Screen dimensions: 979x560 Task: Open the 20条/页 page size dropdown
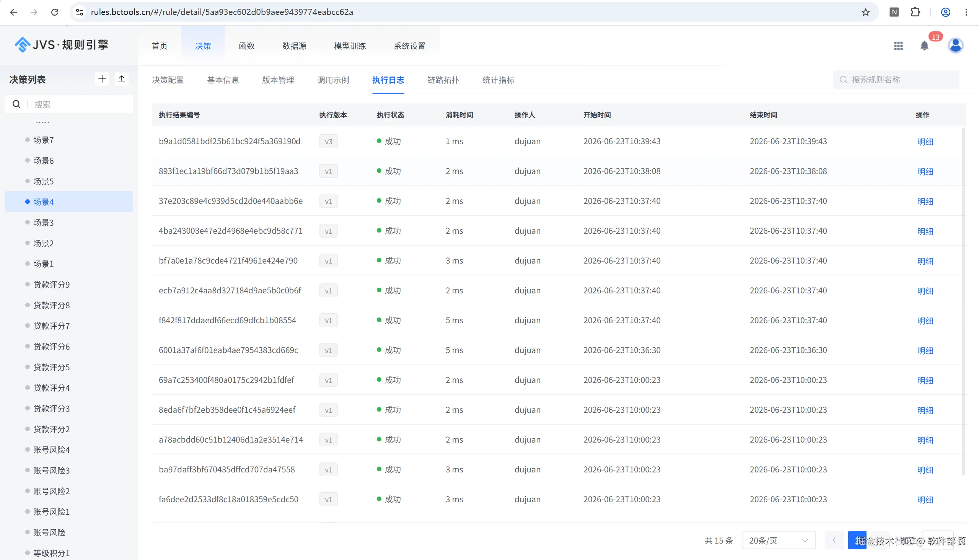pos(779,540)
